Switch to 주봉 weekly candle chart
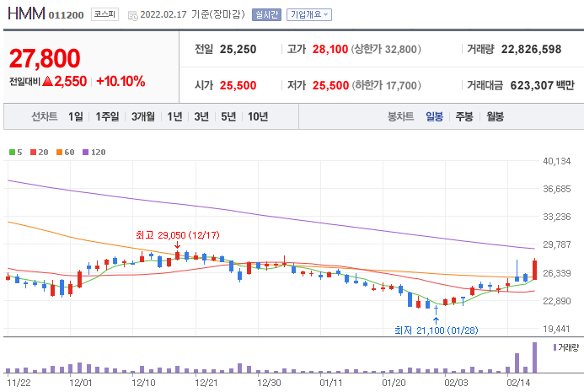The height and width of the screenshot is (392, 584). click(464, 116)
